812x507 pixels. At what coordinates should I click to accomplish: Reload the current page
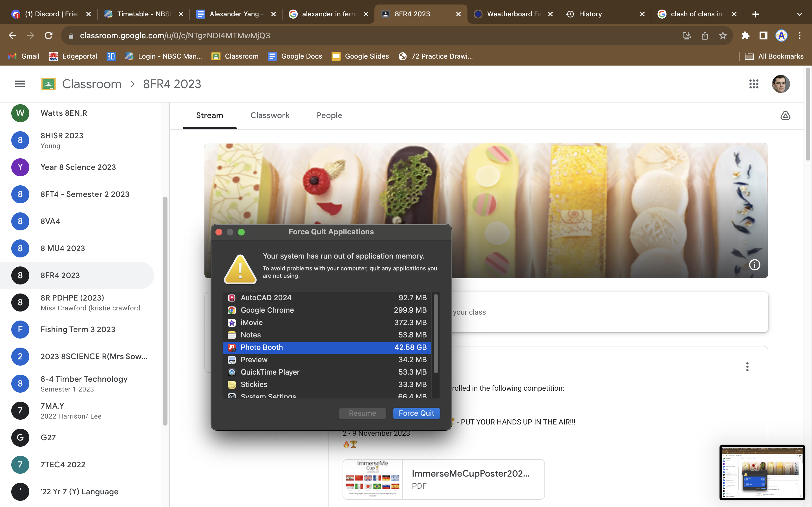[x=49, y=35]
